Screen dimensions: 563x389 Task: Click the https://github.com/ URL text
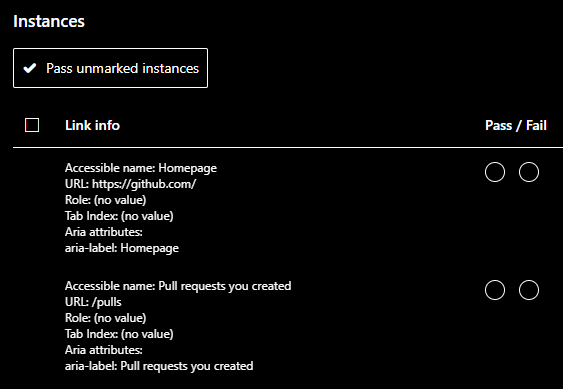(144, 184)
